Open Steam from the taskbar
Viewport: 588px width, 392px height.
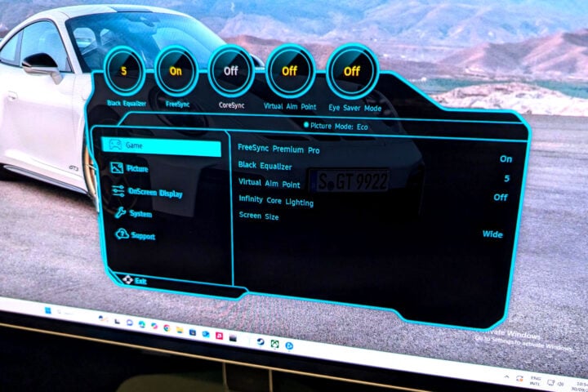tap(260, 341)
